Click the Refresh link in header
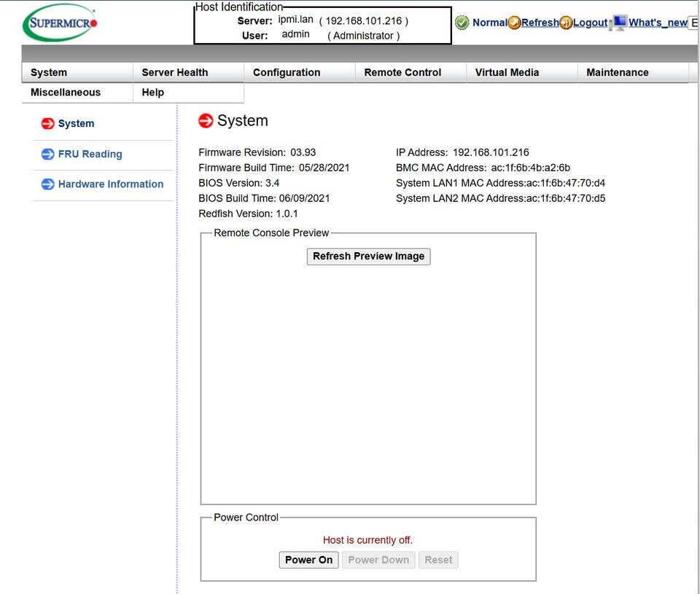The height and width of the screenshot is (594, 700). 540,23
